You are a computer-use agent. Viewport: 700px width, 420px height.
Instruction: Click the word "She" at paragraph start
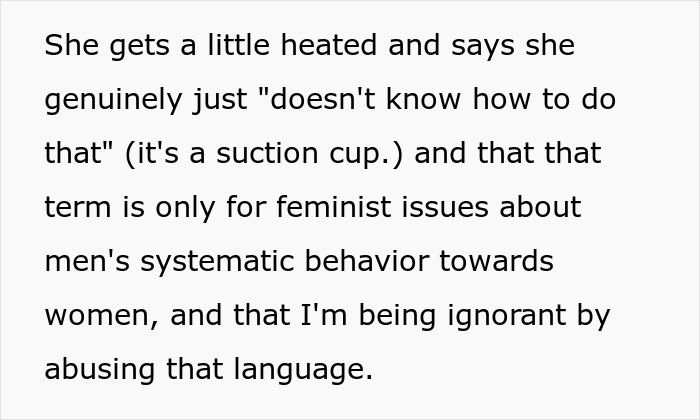(x=71, y=45)
